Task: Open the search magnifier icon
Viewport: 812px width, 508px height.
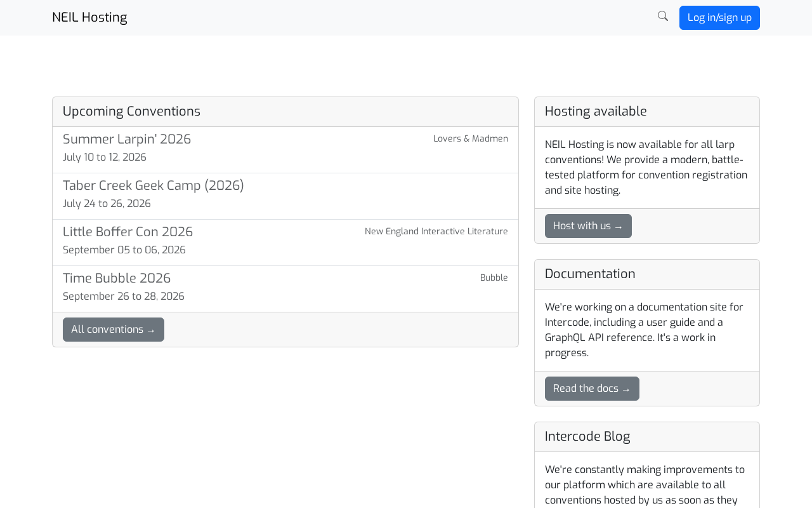Action: pos(663,17)
